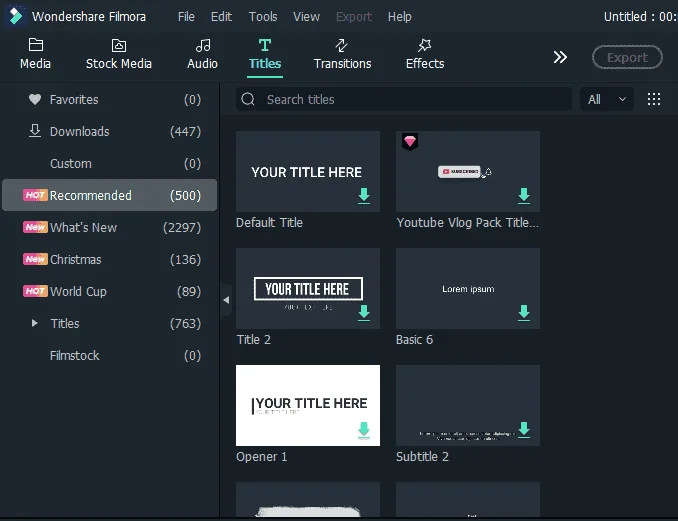The image size is (678, 521).
Task: Click HOT badge beside Recommended
Action: 35,195
